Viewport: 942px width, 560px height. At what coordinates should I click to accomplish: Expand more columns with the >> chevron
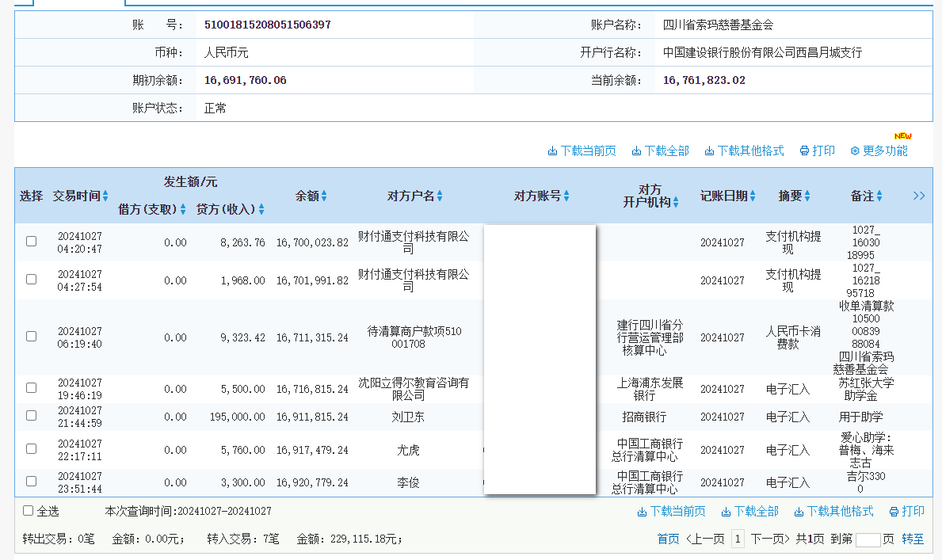[x=918, y=195]
